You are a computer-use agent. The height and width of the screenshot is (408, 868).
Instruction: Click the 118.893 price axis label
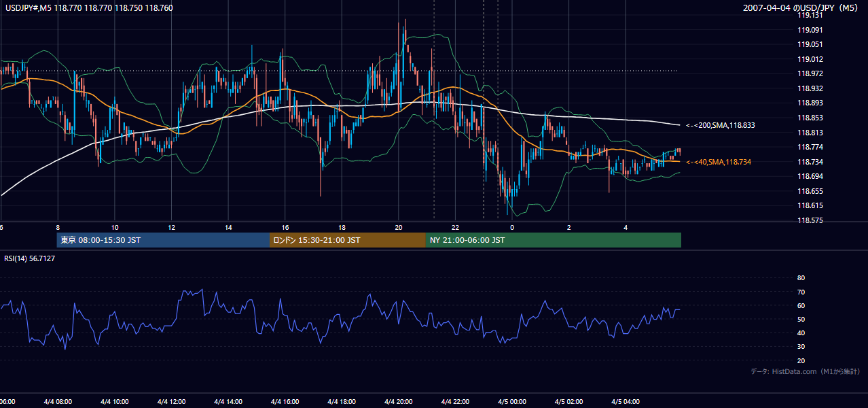coord(810,103)
